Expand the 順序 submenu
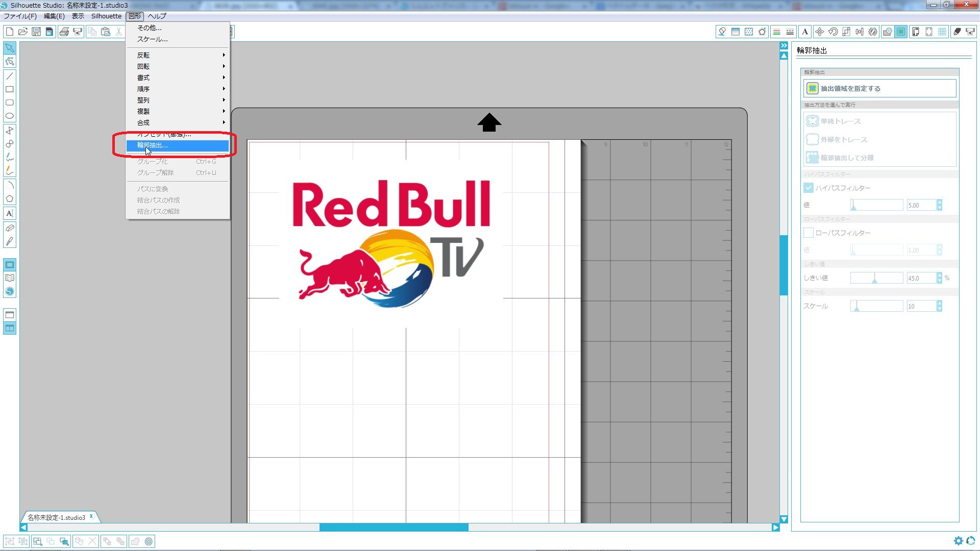Screen dimensions: 980x551 click(x=177, y=89)
